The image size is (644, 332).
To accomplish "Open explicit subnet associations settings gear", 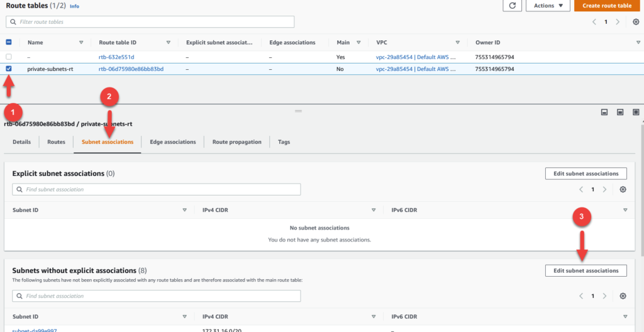I will click(x=623, y=189).
